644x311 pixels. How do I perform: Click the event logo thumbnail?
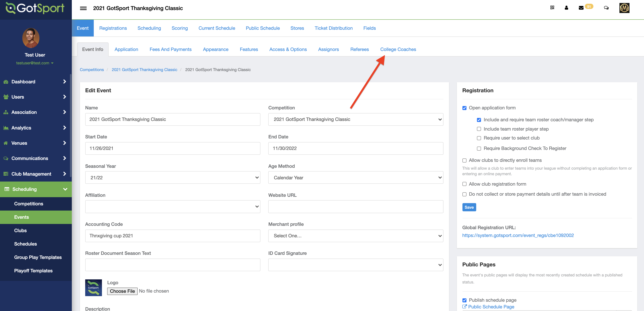94,288
